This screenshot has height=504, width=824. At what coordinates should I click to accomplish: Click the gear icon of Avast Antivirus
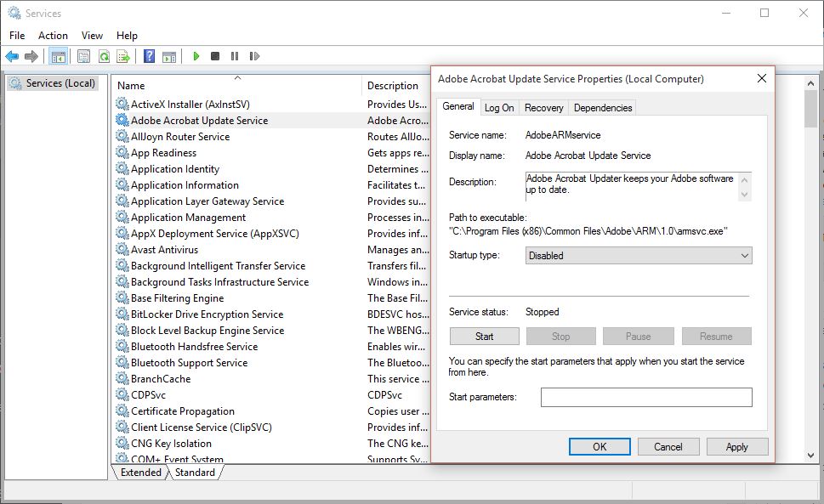tap(122, 249)
